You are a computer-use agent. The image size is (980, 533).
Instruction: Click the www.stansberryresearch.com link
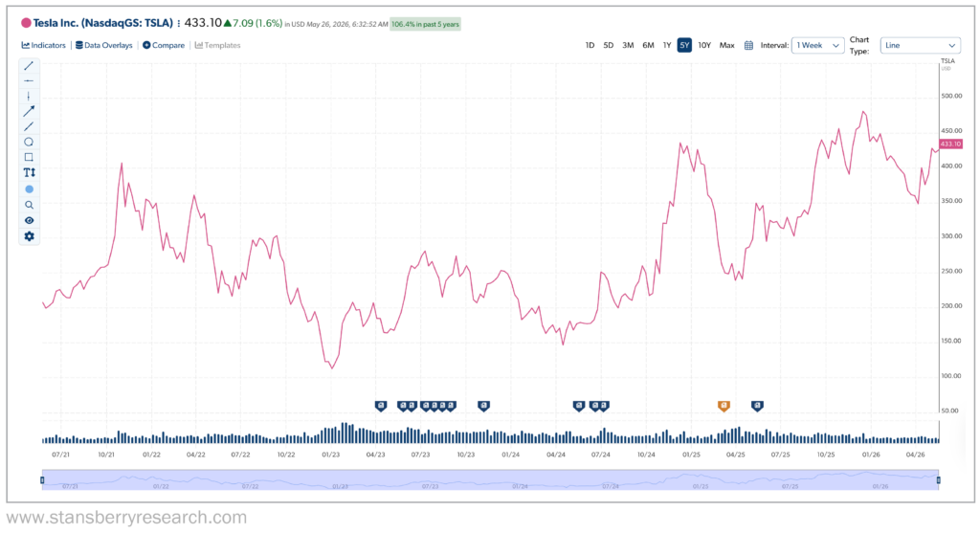point(127,518)
